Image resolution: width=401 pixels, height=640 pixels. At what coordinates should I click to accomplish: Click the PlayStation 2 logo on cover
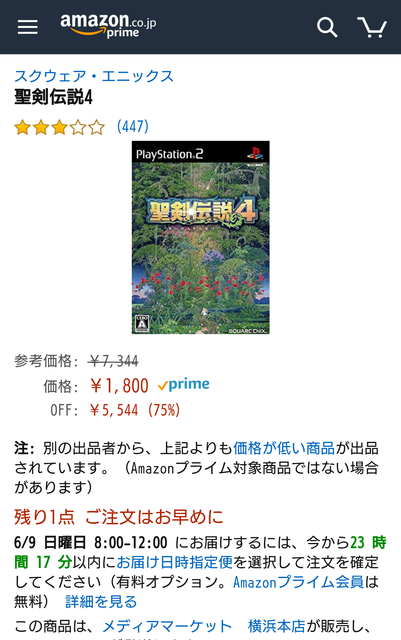pos(169,154)
